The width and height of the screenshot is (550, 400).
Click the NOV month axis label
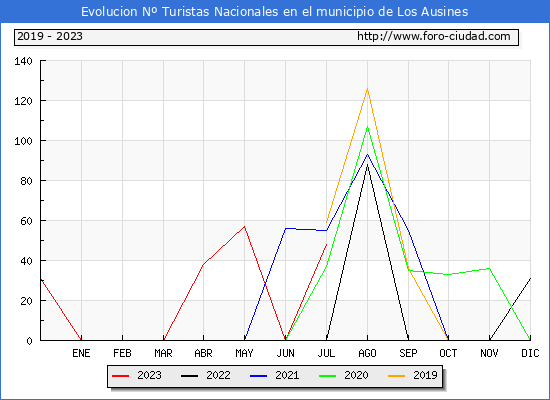489,353
